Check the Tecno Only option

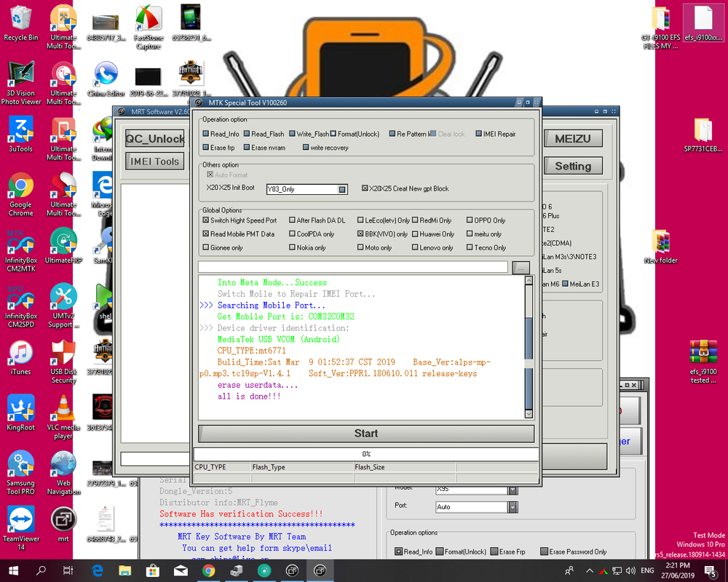[470, 247]
